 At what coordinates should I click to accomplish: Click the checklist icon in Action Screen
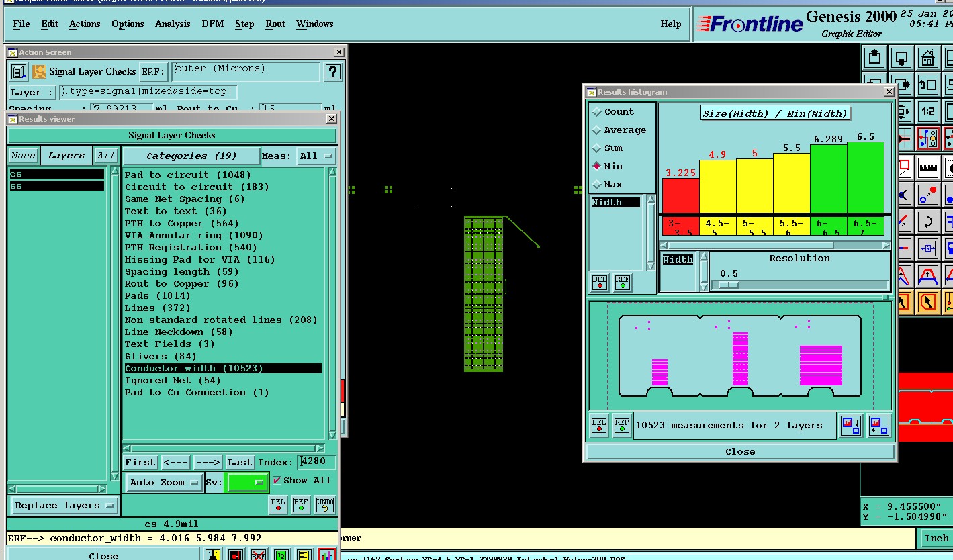point(19,71)
